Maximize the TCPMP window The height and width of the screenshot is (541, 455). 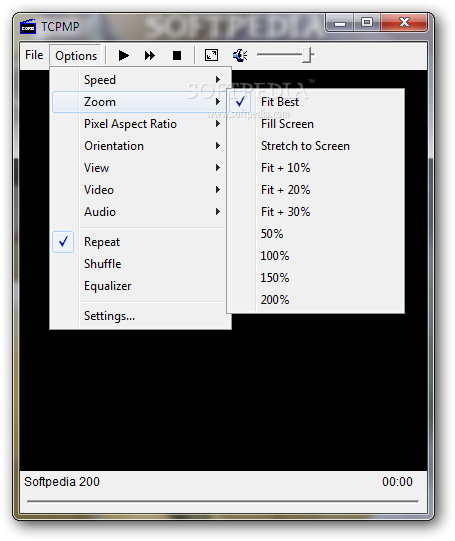pos(367,23)
